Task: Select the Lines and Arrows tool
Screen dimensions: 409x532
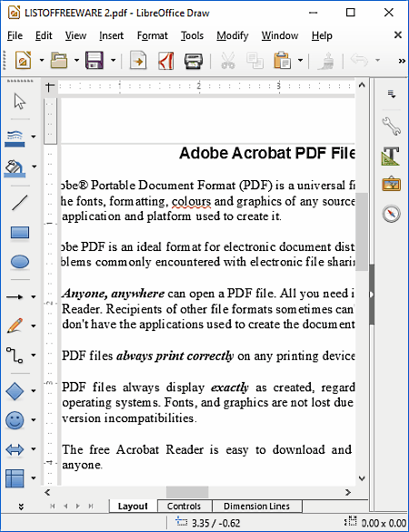Action: pyautogui.click(x=15, y=296)
